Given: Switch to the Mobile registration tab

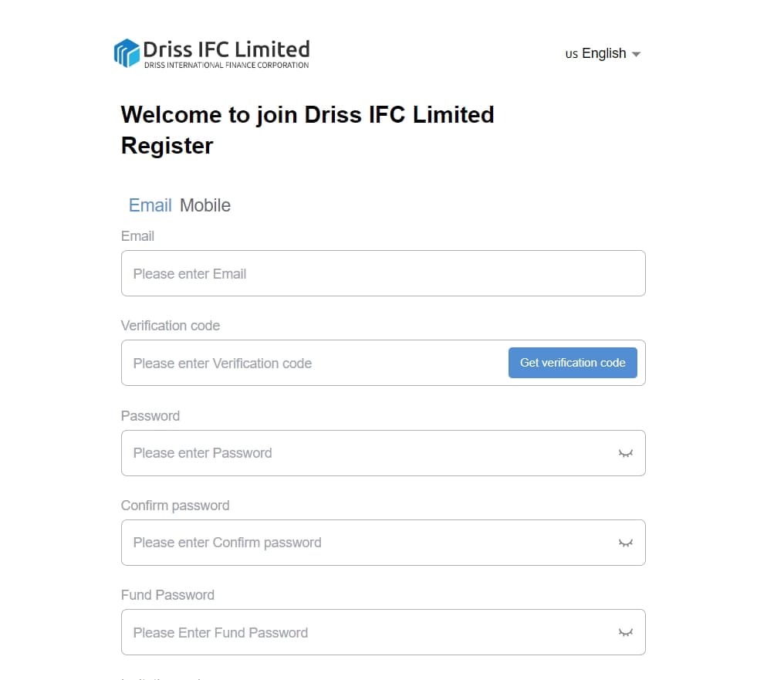Looking at the screenshot, I should (x=205, y=205).
